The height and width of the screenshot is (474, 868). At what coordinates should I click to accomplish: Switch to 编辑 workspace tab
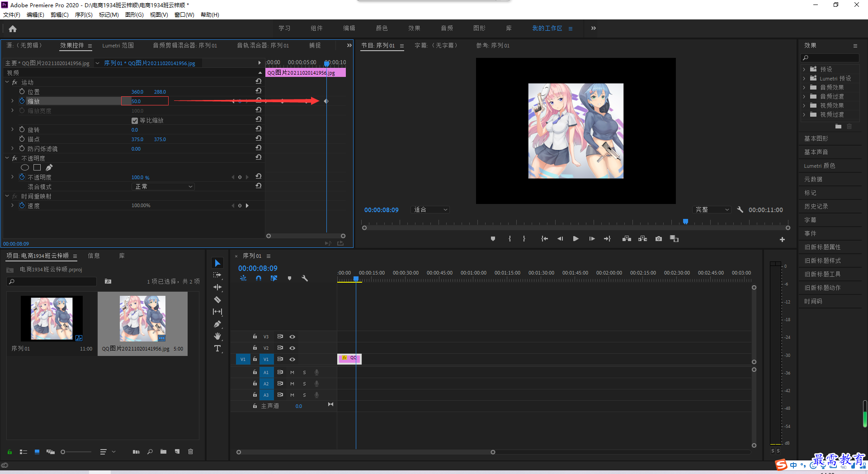coord(349,28)
